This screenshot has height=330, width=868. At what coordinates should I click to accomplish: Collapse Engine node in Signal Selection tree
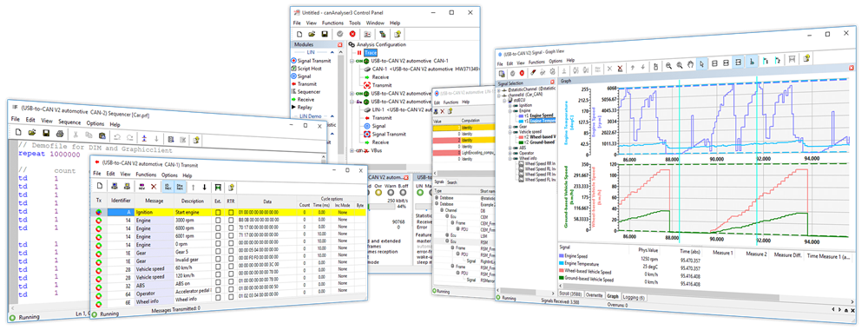click(x=509, y=111)
